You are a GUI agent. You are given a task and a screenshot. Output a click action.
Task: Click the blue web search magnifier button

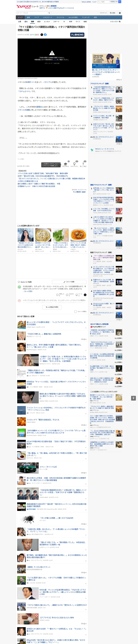tap(120, 2)
